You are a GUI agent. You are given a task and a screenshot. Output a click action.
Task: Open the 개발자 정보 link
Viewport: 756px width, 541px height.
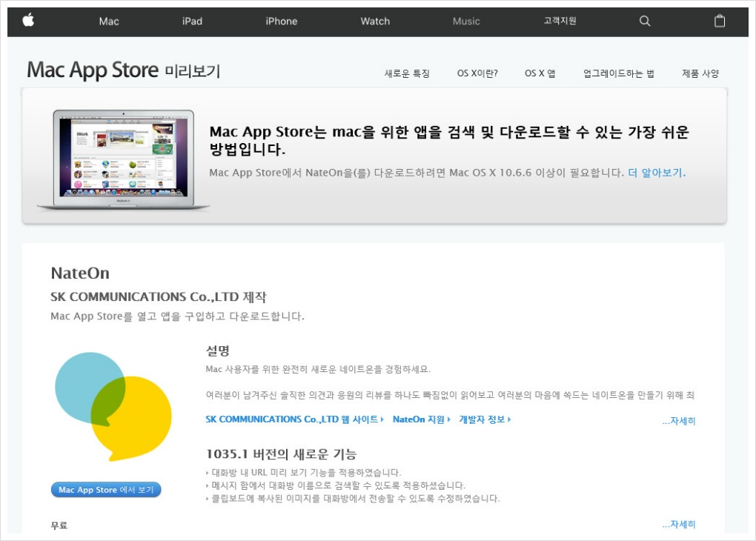pos(485,419)
